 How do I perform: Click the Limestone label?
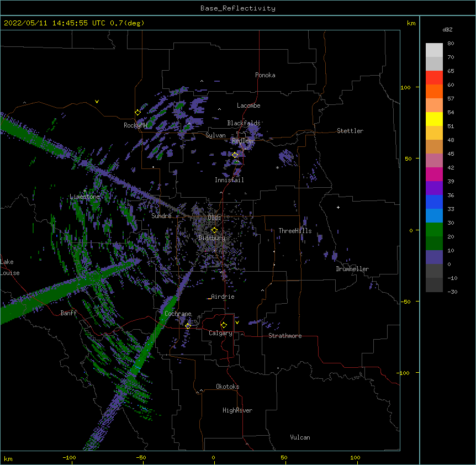[84, 197]
